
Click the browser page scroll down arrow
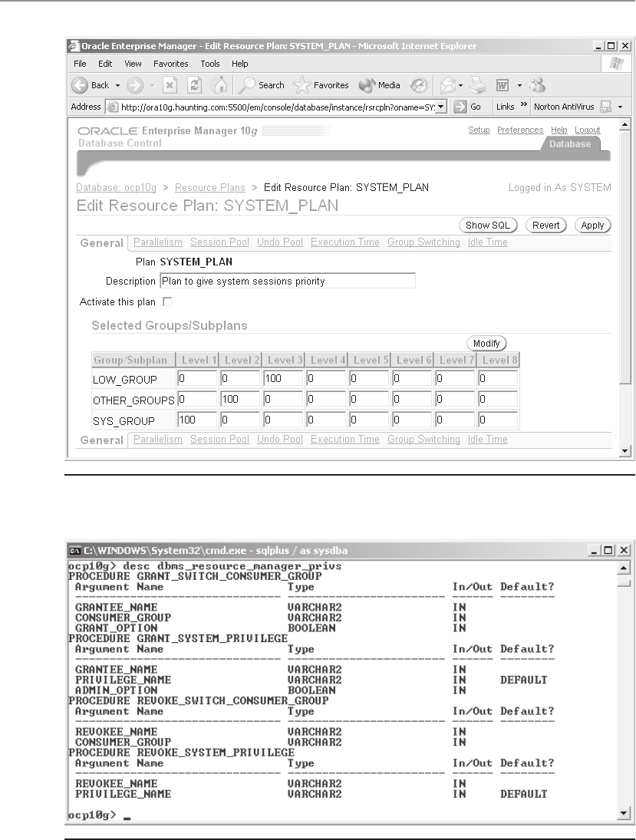[624, 451]
